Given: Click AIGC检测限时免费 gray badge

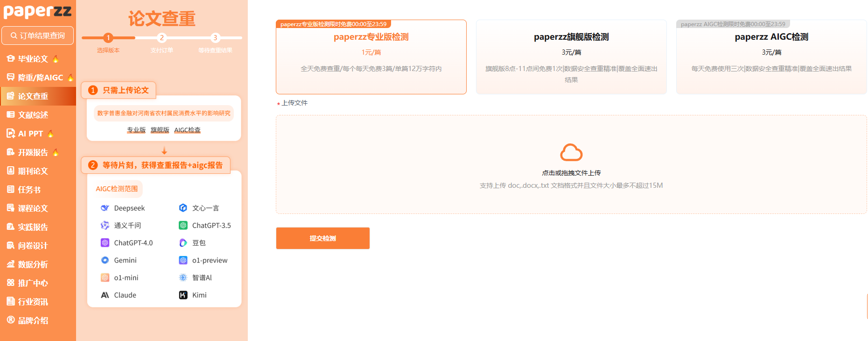Looking at the screenshot, I should click(x=733, y=24).
